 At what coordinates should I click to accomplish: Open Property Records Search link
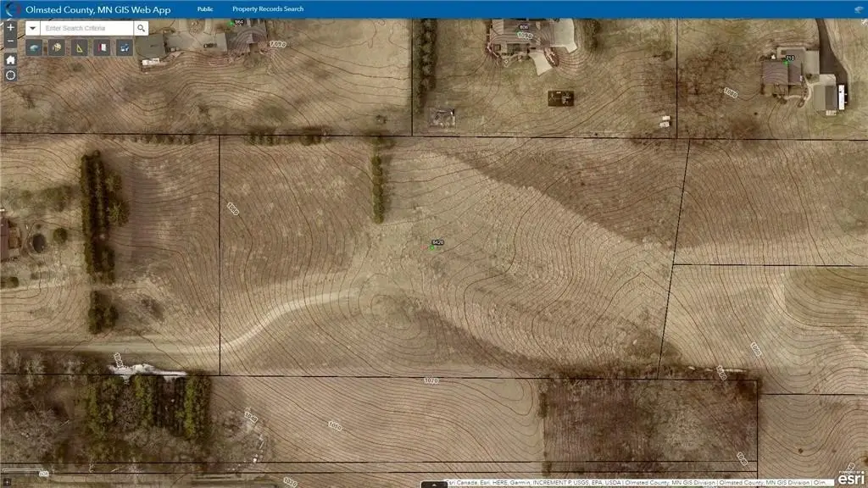coord(268,9)
